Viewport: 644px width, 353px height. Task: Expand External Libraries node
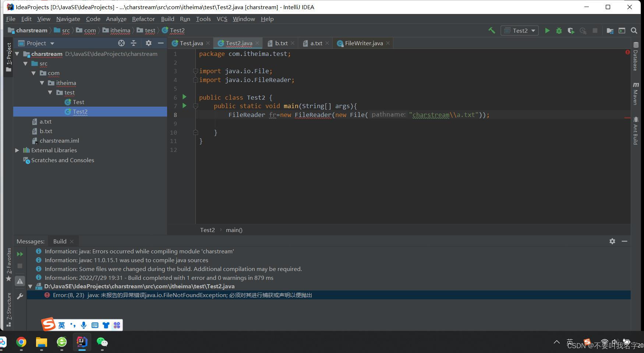pos(17,150)
